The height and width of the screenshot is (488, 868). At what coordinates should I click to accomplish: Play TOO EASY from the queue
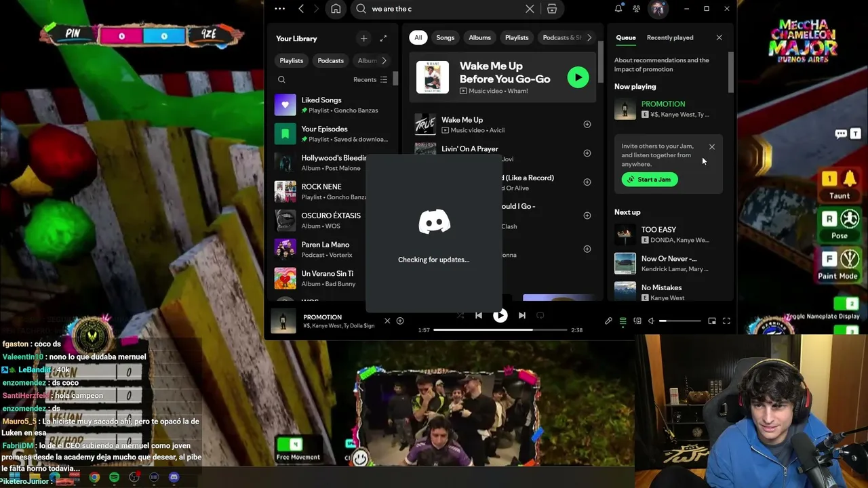click(667, 235)
